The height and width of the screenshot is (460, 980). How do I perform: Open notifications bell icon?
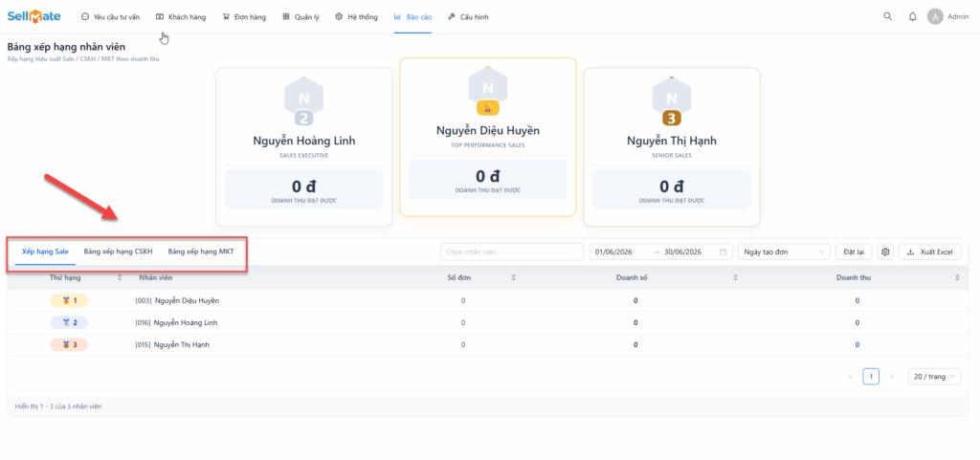912,17
